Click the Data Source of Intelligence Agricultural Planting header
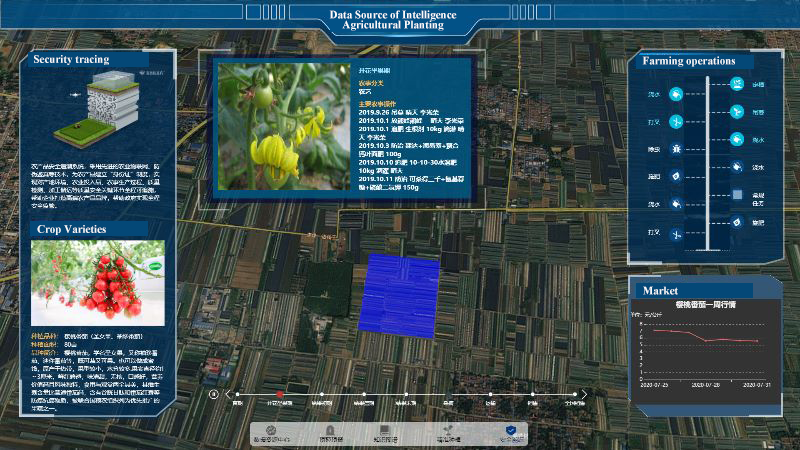The width and height of the screenshot is (800, 450). [393, 20]
